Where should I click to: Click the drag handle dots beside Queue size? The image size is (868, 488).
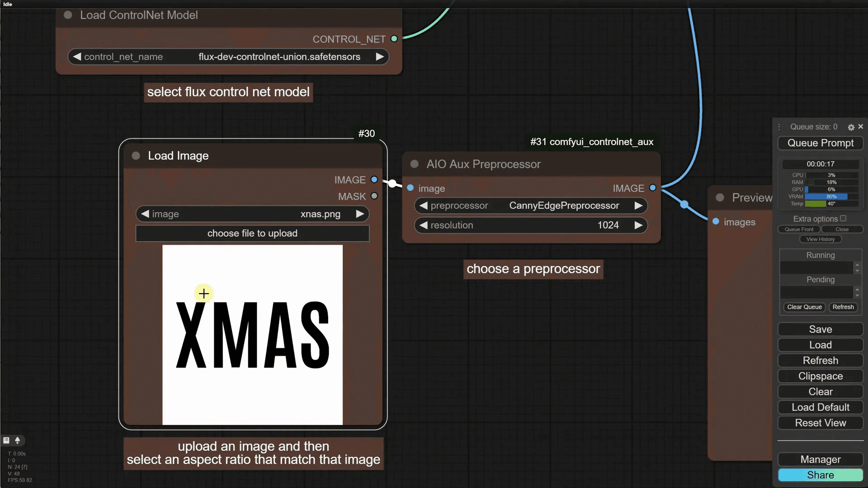tap(779, 127)
